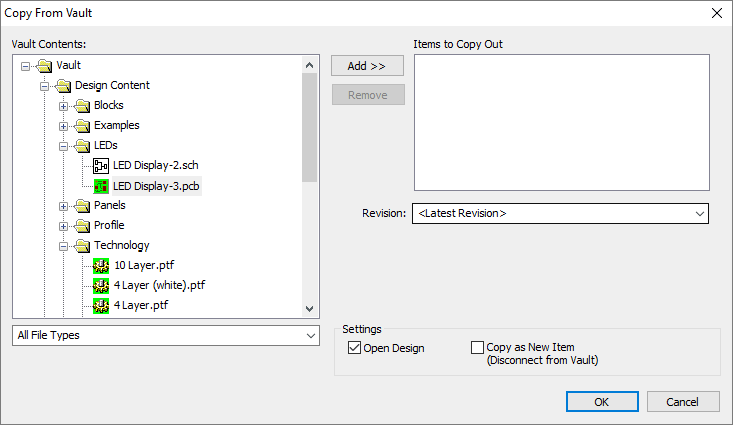Screen dimensions: 733x425
Task: Click the vault tree scrollbar down arrow
Action: (309, 310)
